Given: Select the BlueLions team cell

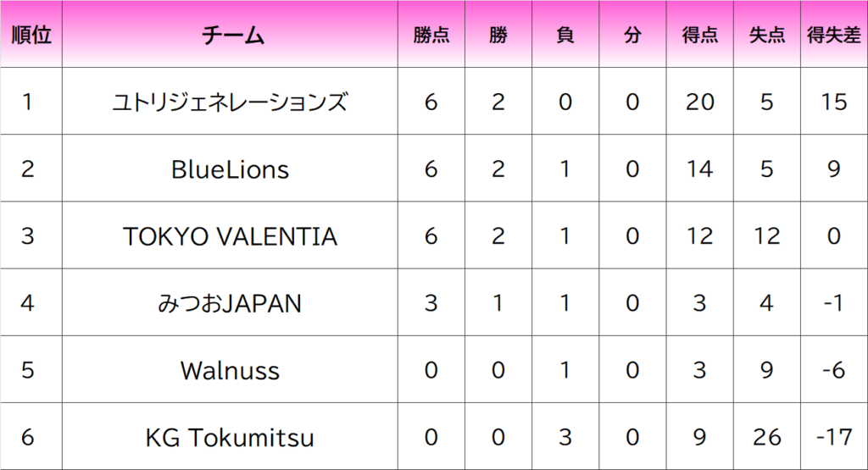Looking at the screenshot, I should (x=230, y=169).
